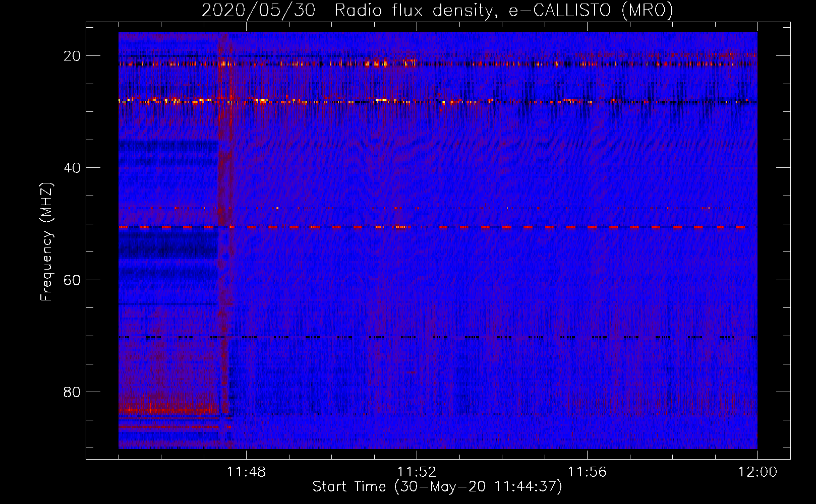
Task: Click the 'Frequency (MHZ)' axis label
Action: 46,242
